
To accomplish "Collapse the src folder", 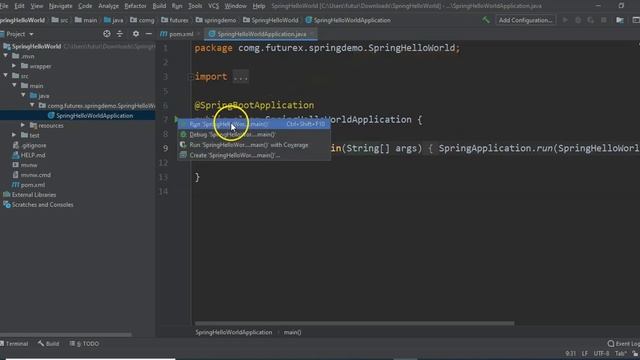I will (x=6, y=76).
